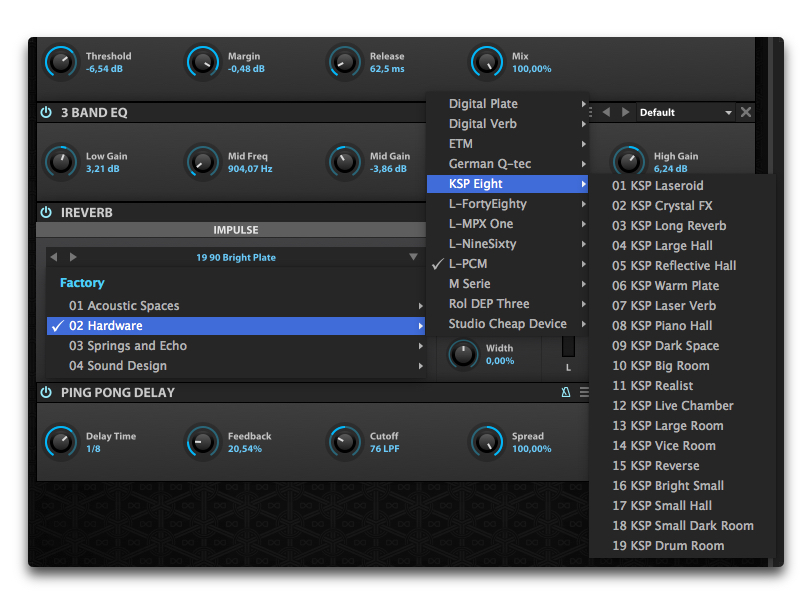Choose 08 KSP Piano Hall impulse
The width and height of the screenshot is (812, 603).
pos(683,326)
